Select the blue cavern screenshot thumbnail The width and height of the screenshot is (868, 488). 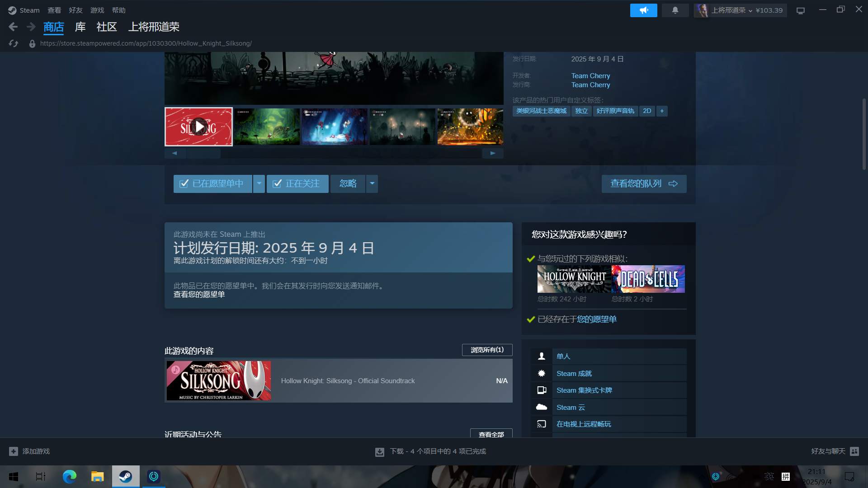tap(335, 127)
